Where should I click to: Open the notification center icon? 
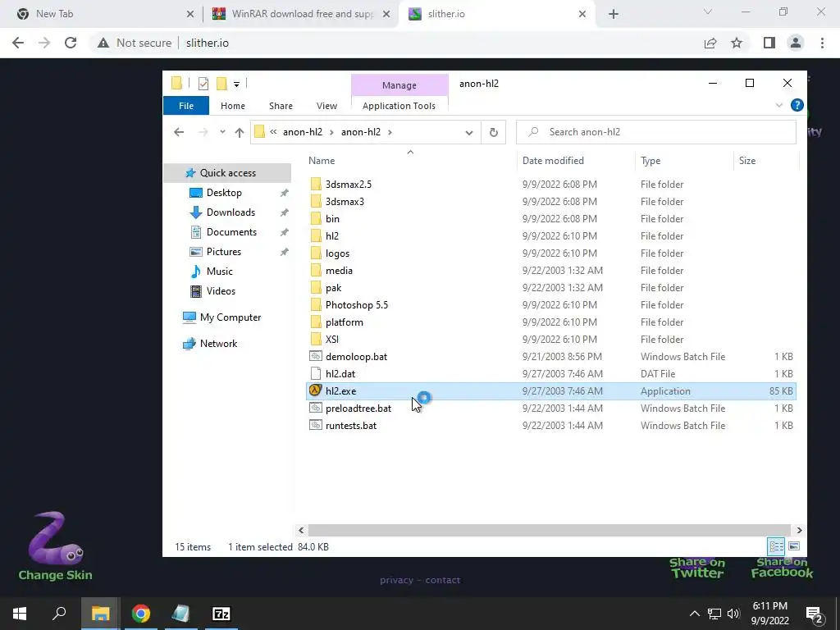point(814,614)
